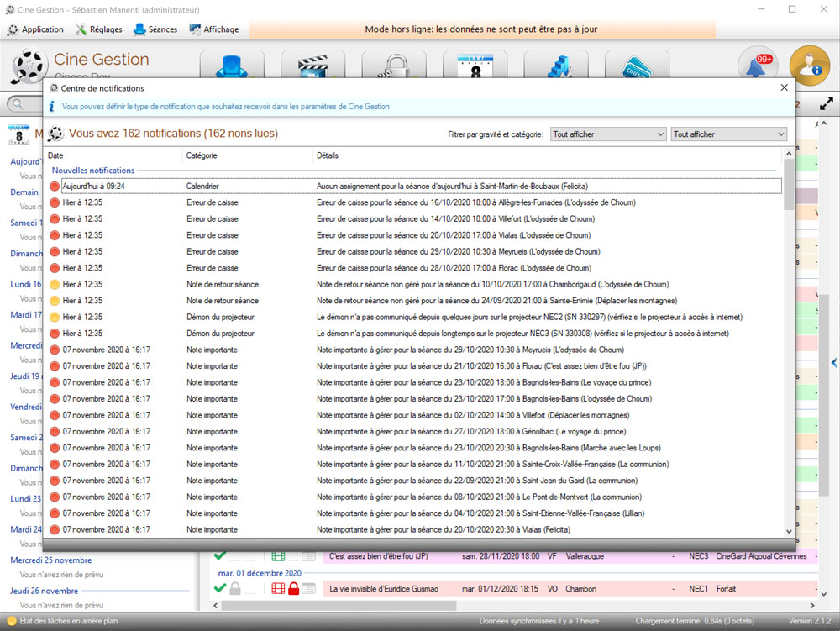Click the 'mar. 01 décembre 2020' group header
Image resolution: width=840 pixels, height=631 pixels.
(x=260, y=573)
